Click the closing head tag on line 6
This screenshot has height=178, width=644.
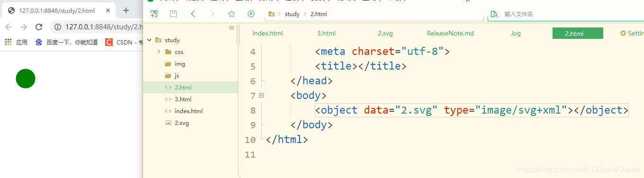point(311,81)
